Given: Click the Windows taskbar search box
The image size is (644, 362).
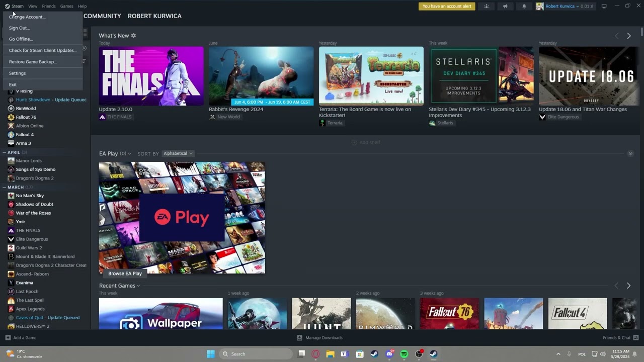Looking at the screenshot, I should (x=255, y=354).
